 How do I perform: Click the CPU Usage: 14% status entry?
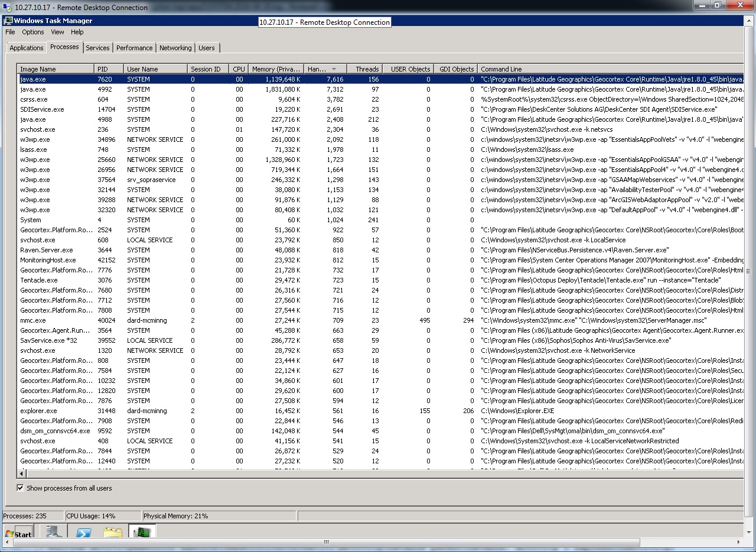[103, 516]
